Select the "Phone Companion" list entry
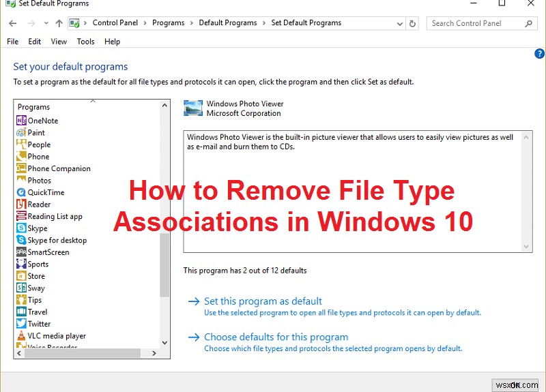This screenshot has height=392, width=546. pos(59,168)
